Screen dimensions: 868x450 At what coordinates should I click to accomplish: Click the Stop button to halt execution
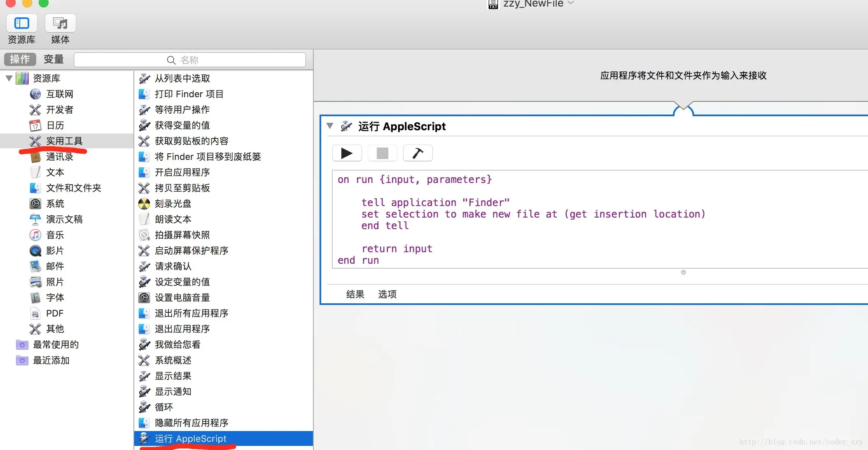[x=382, y=153]
